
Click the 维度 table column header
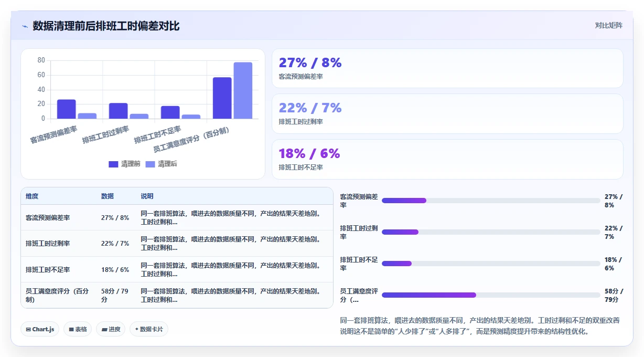32,196
